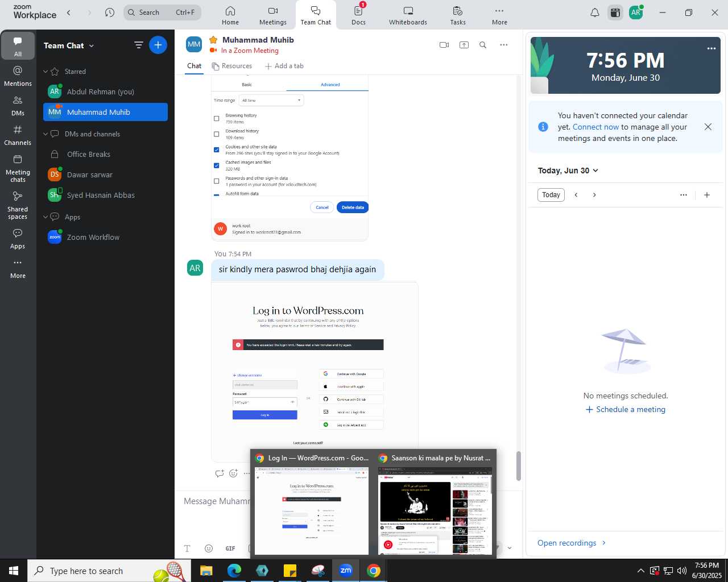The height and width of the screenshot is (582, 728).
Task: Open the Office Breaks channel
Action: [x=105, y=154]
